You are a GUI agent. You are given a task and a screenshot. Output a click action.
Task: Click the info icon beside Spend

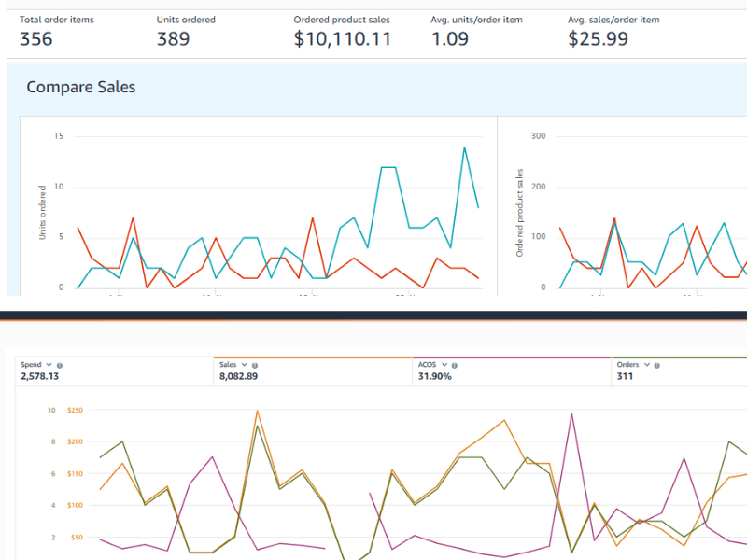[60, 365]
